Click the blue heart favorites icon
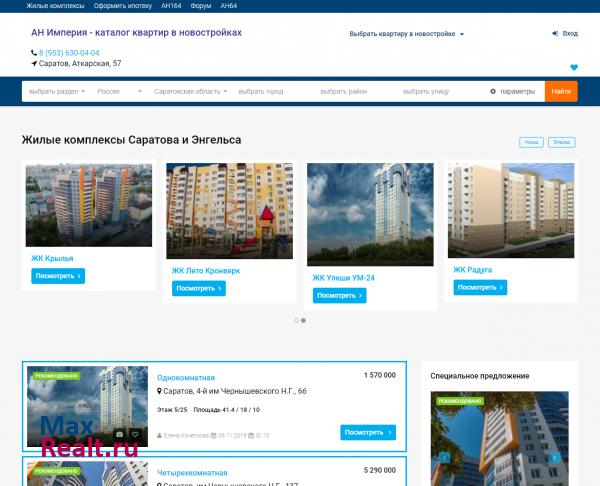This screenshot has width=600, height=486. 574,67
